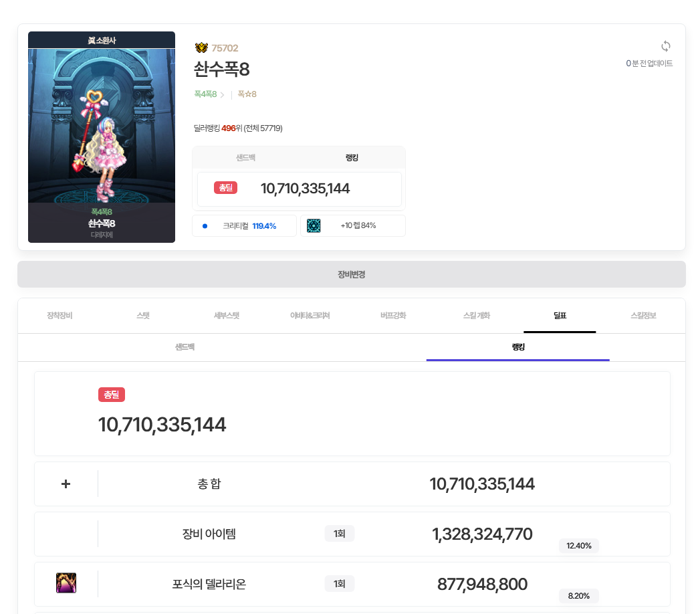Click the 877,948,800 damage value
Image resolution: width=700 pixels, height=614 pixels.
pyautogui.click(x=482, y=584)
